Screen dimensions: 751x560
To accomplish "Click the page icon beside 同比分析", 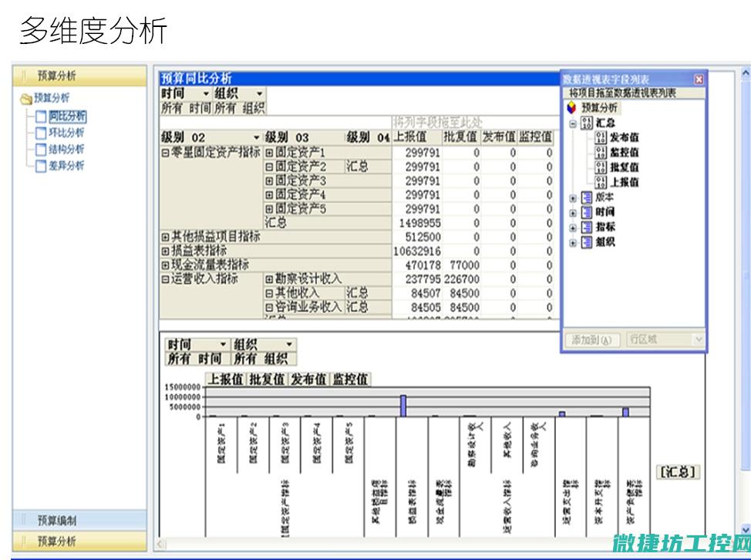I will coord(41,116).
